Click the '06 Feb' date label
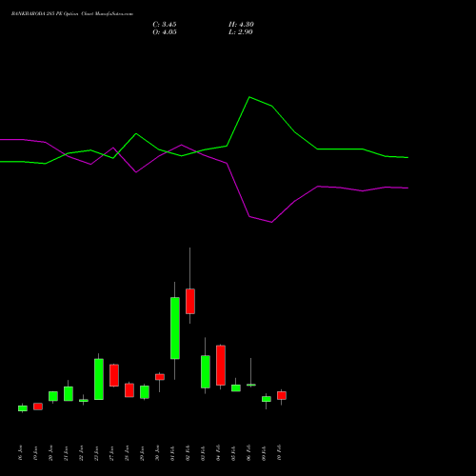The height and width of the screenshot is (476, 476). 248,453
